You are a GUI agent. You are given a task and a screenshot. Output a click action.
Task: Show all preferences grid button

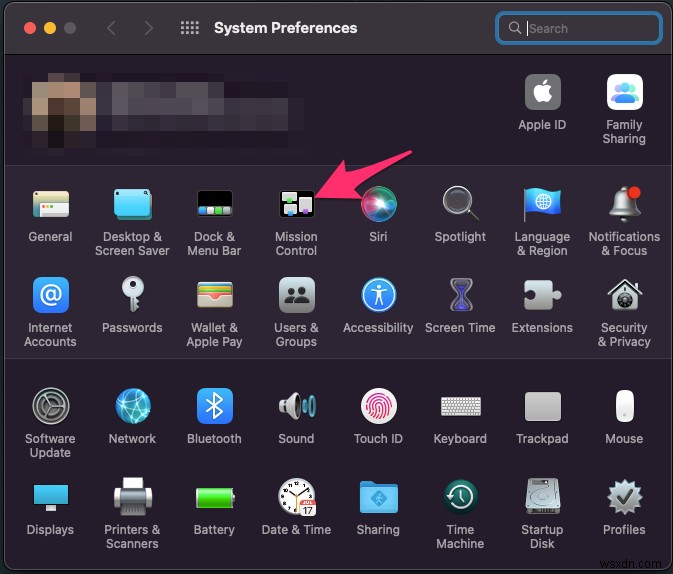tap(189, 28)
